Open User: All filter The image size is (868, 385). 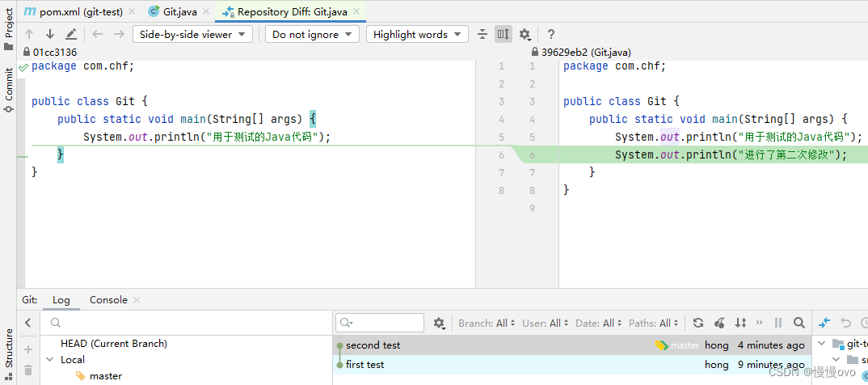tap(546, 323)
